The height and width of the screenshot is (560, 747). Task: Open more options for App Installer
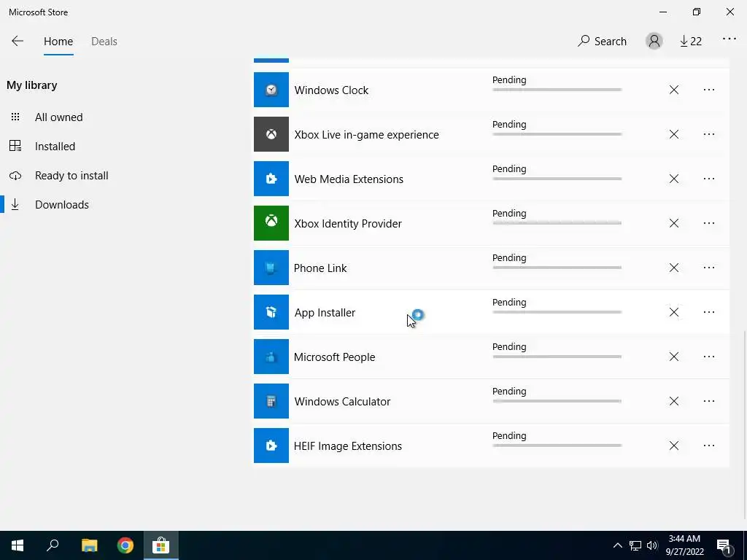click(x=709, y=312)
